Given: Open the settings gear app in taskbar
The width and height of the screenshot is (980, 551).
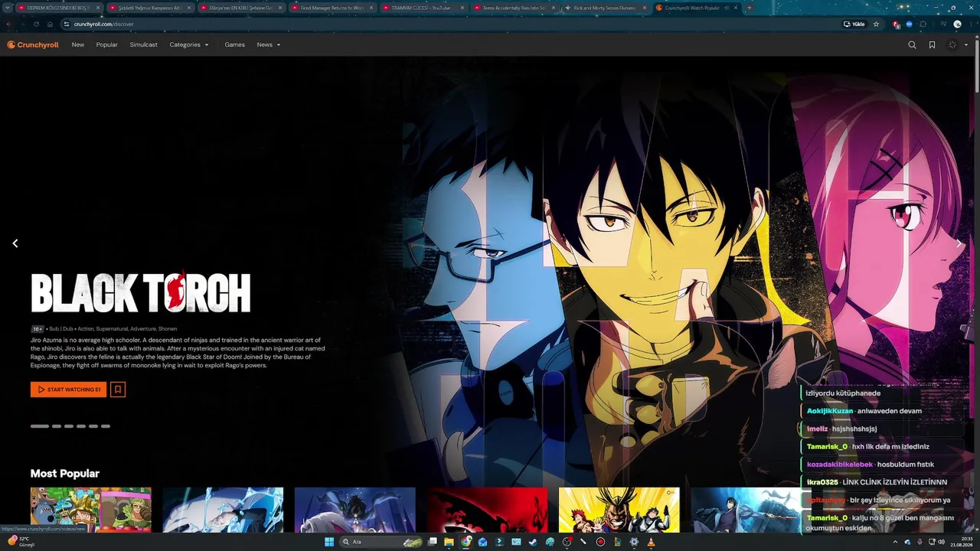Looking at the screenshot, I should pyautogui.click(x=634, y=542).
